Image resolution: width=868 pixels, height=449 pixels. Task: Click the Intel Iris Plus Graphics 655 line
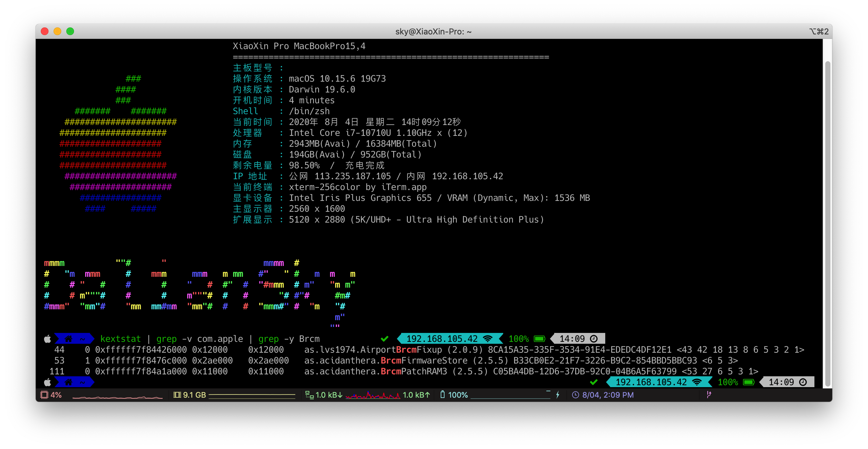tap(439, 198)
